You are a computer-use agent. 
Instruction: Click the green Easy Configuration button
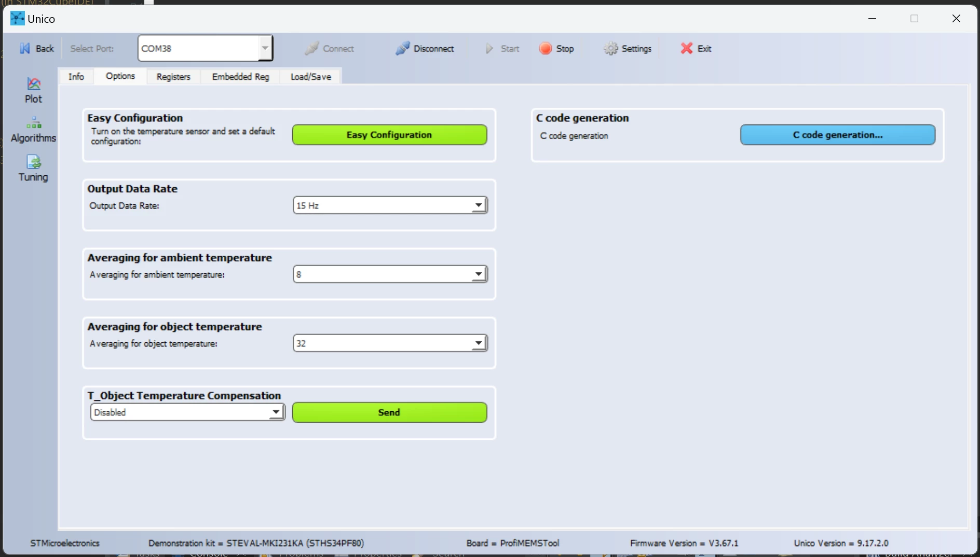click(x=389, y=135)
